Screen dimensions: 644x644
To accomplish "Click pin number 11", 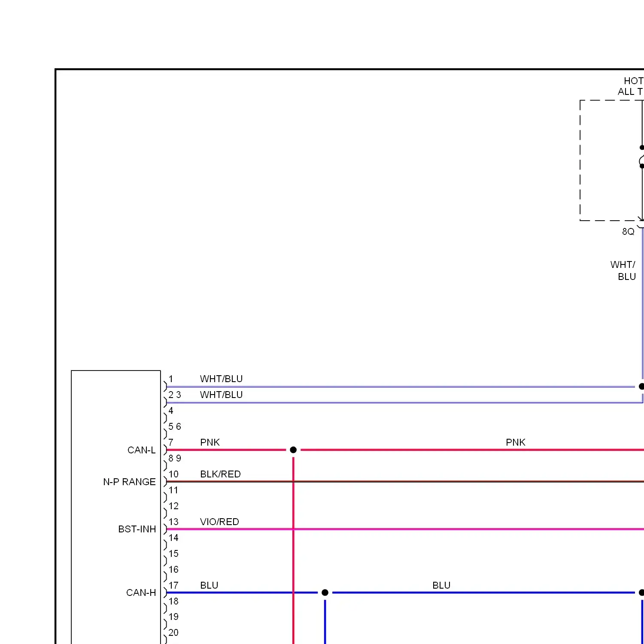I will pos(173,490).
